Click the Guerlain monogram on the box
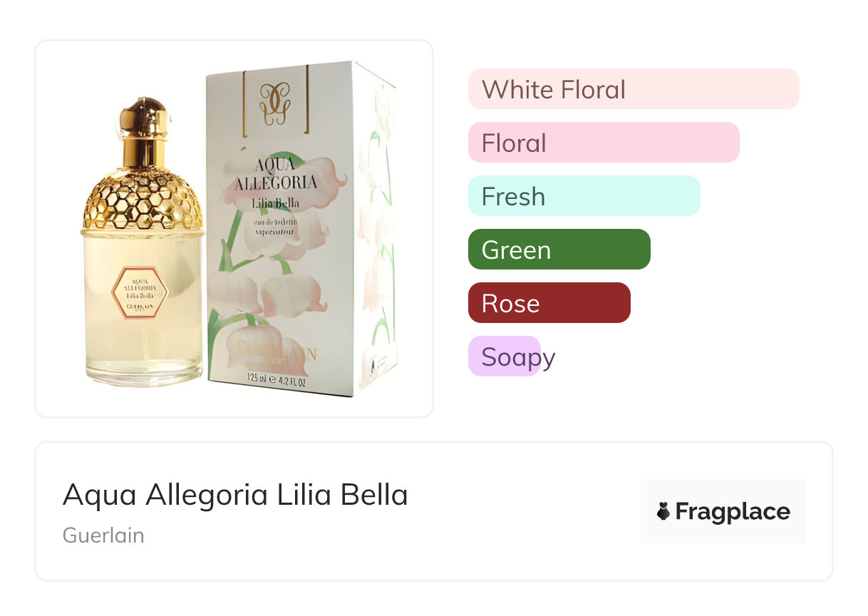 tap(275, 101)
